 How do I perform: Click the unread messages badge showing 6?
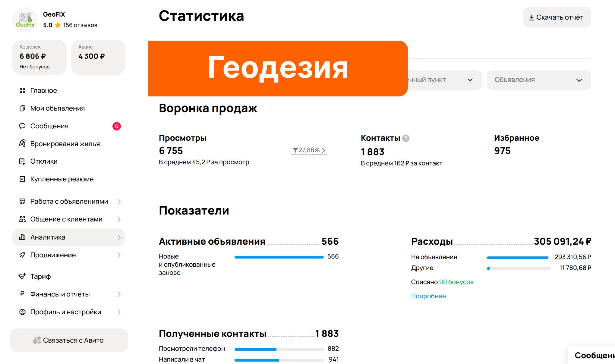pos(116,126)
